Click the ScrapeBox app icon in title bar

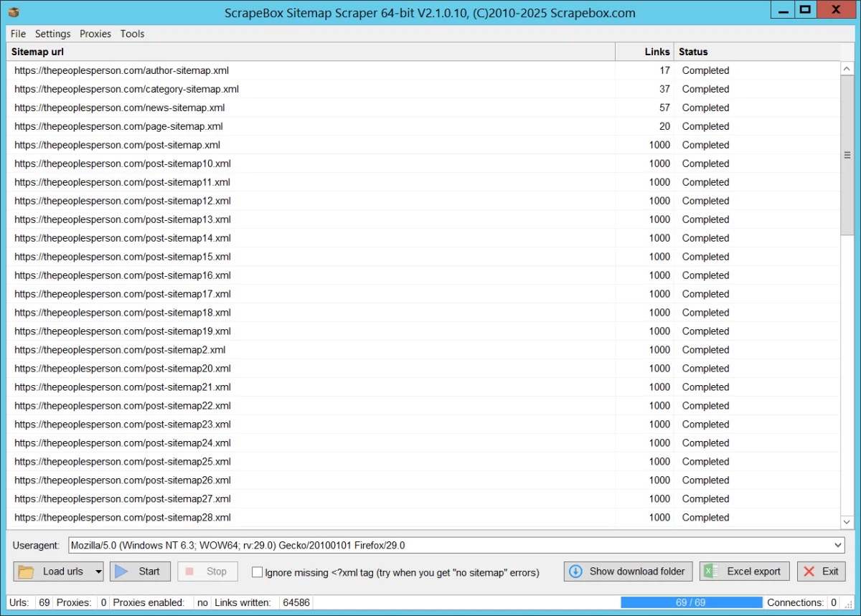coord(14,12)
